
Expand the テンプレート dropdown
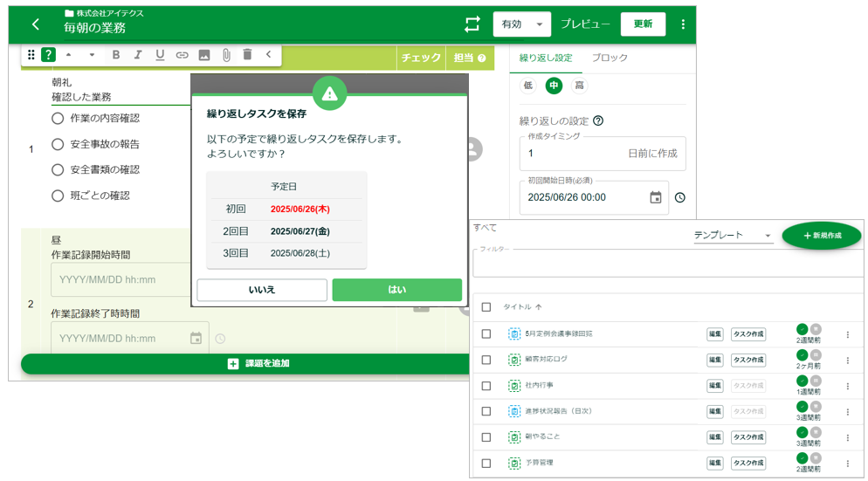tap(733, 236)
